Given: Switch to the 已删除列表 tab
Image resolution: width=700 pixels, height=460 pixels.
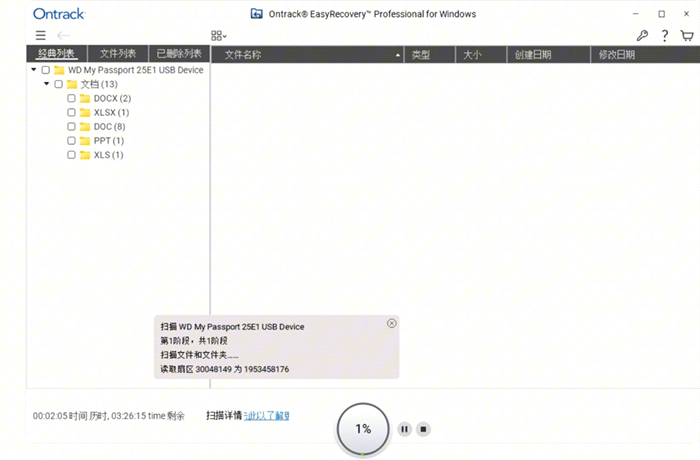Looking at the screenshot, I should 179,54.
